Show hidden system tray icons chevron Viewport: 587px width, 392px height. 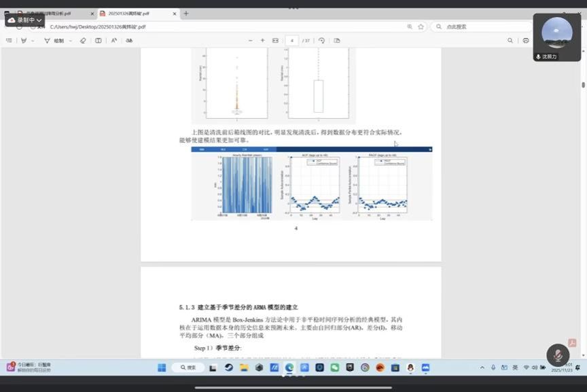coord(492,368)
